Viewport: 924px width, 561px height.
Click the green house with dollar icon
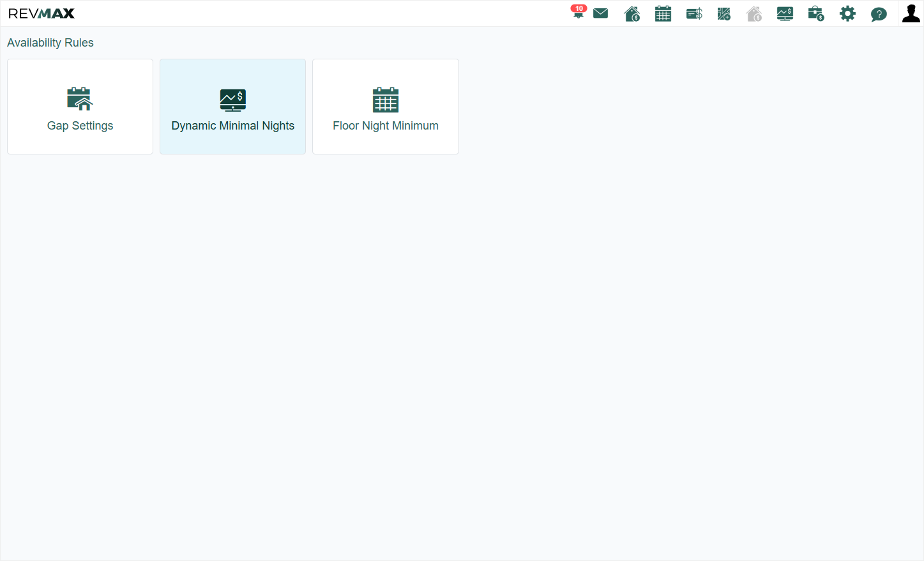[632, 13]
